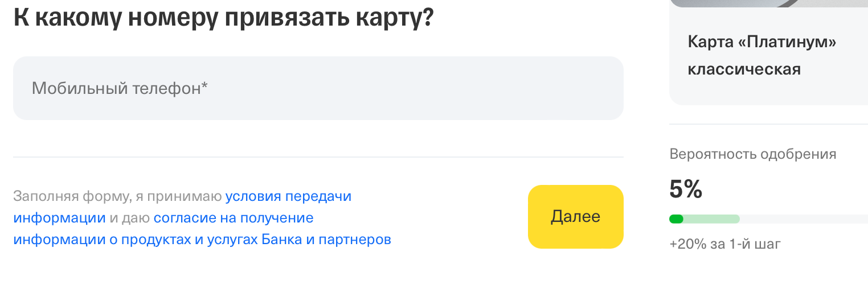Click the unfilled gray part of progress bar

tap(803, 219)
